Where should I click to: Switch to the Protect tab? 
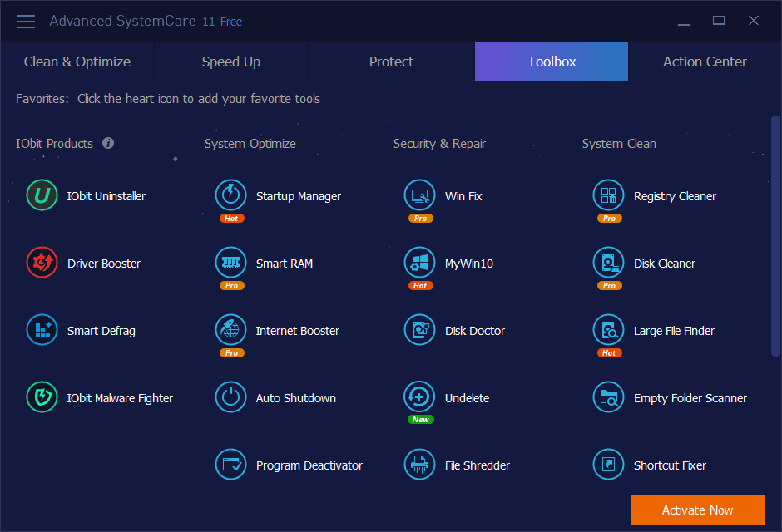click(391, 62)
